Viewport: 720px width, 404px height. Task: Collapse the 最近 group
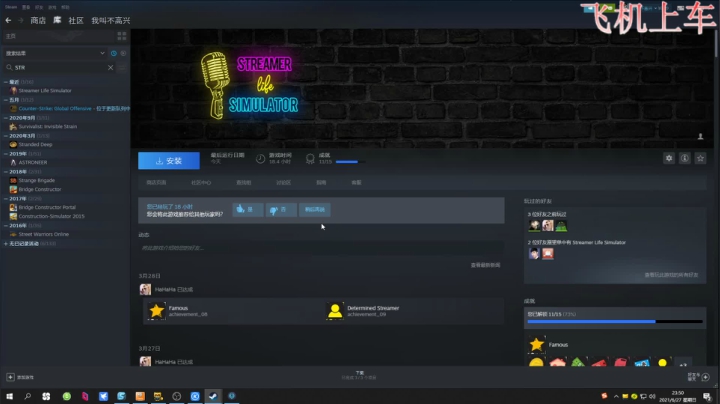tap(6, 82)
